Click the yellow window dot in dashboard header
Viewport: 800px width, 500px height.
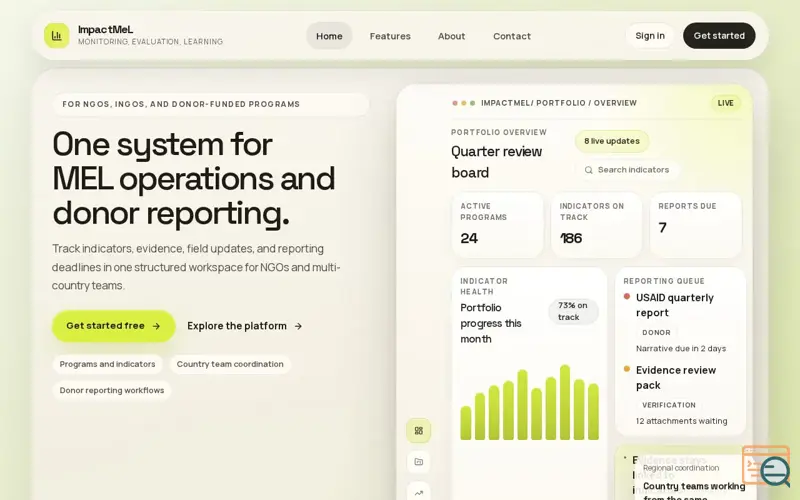click(464, 103)
